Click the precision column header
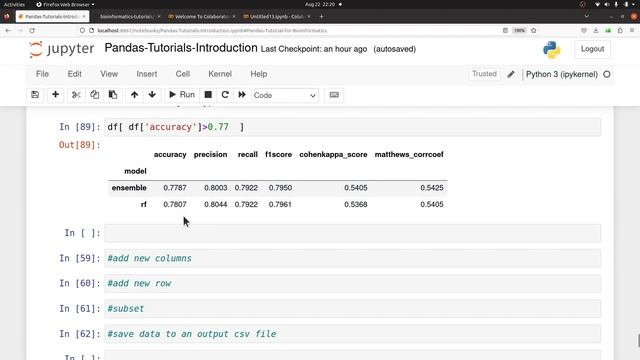 (210, 155)
